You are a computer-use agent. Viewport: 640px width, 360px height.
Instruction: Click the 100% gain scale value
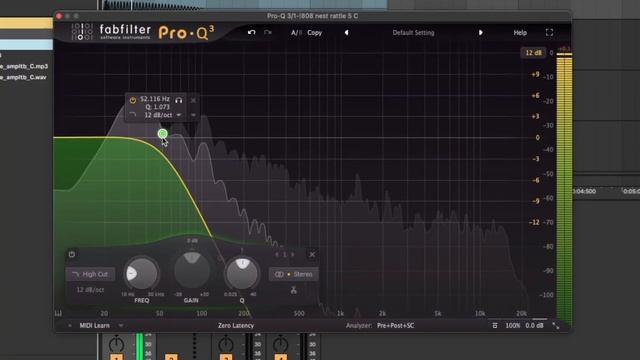(x=513, y=325)
